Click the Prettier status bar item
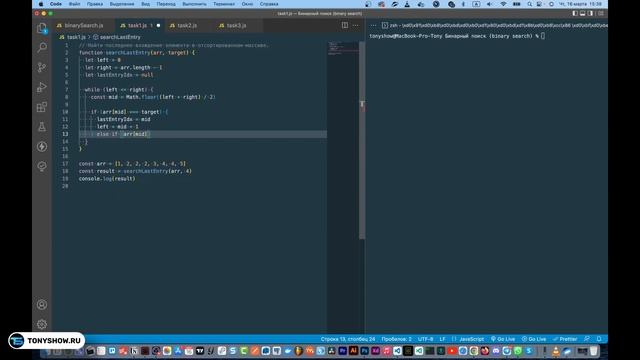 click(x=565, y=339)
